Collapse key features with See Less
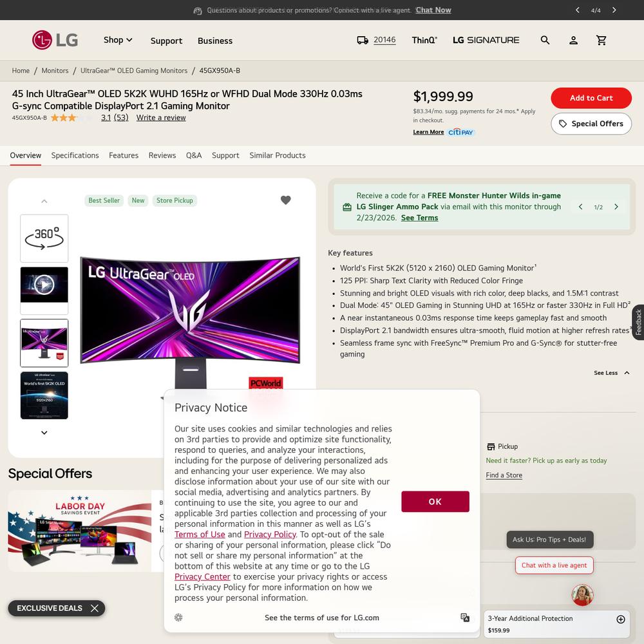This screenshot has width=644, height=644. coord(612,373)
